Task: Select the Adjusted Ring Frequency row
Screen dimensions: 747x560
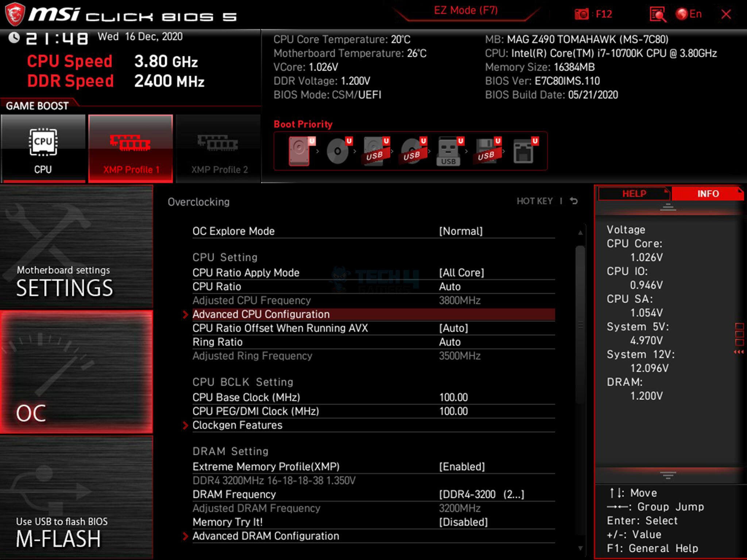Action: [x=373, y=356]
